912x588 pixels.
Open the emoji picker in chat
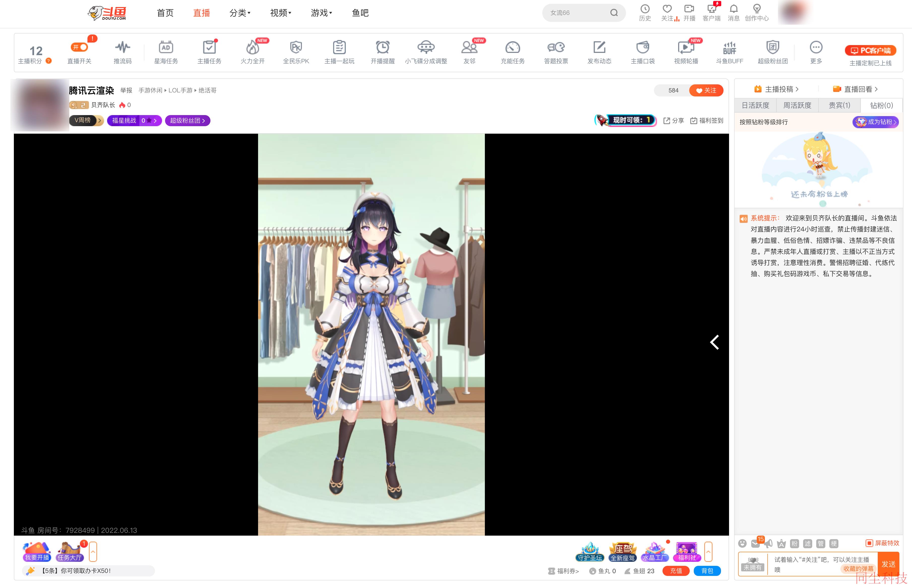coord(742,543)
